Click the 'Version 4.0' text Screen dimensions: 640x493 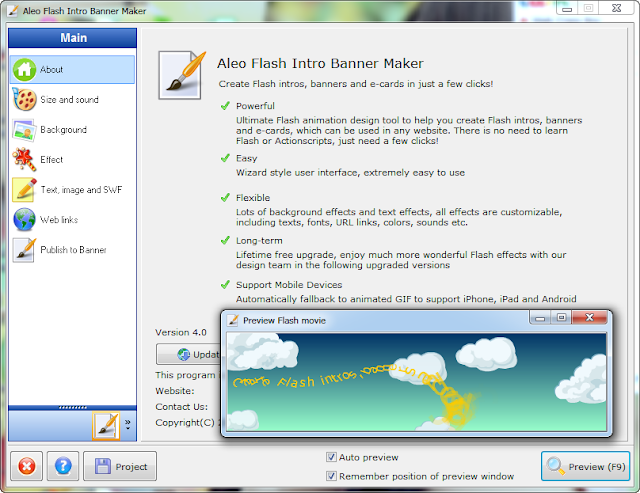pyautogui.click(x=181, y=333)
